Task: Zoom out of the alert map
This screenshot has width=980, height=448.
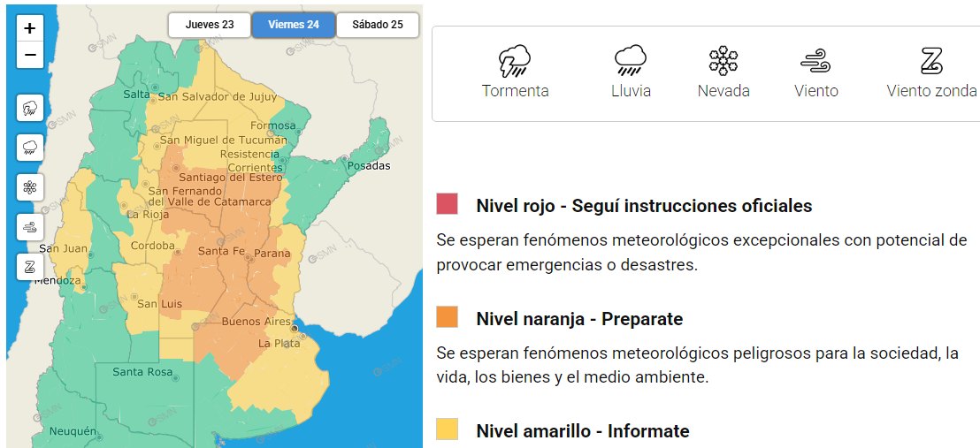Action: 30,55
